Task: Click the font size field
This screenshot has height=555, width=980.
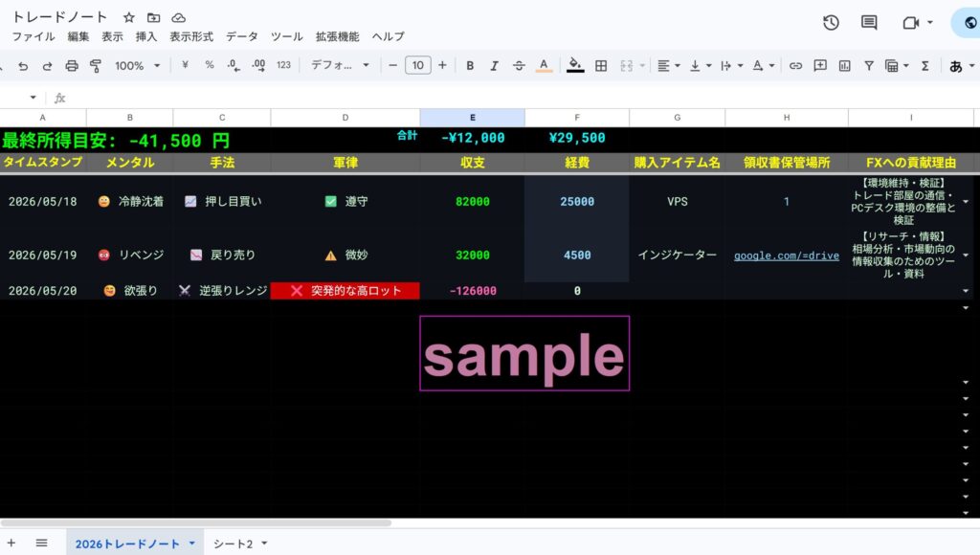Action: (418, 66)
